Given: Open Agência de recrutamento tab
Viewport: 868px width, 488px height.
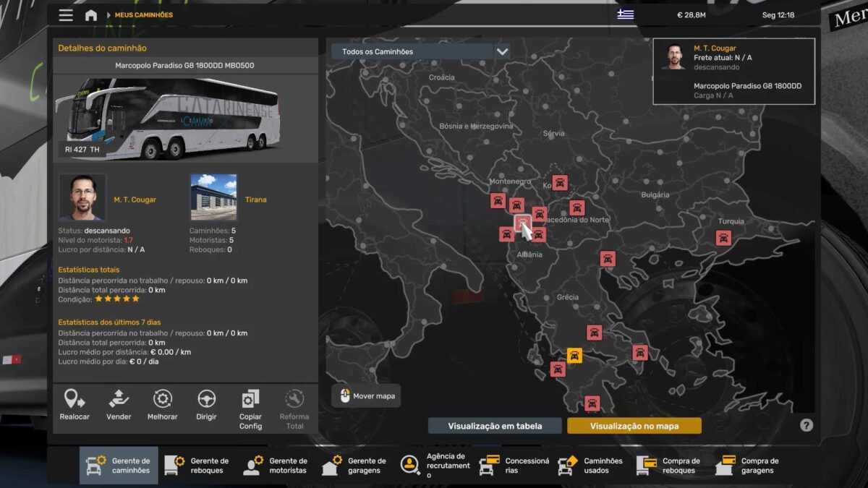Looking at the screenshot, I should click(434, 466).
